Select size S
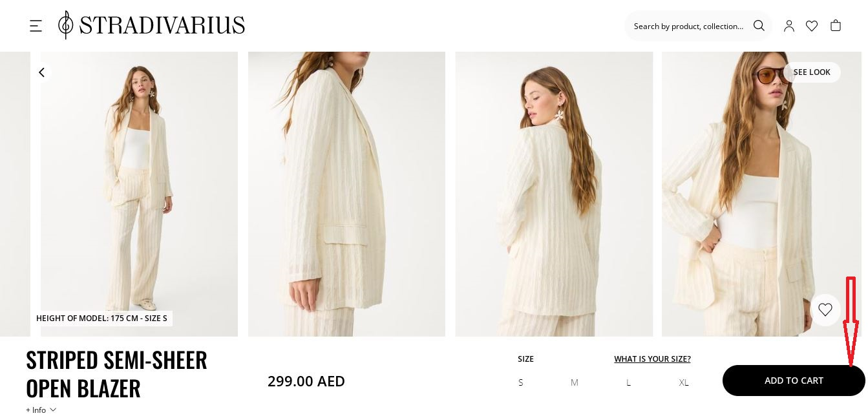The height and width of the screenshot is (418, 868). (x=521, y=382)
